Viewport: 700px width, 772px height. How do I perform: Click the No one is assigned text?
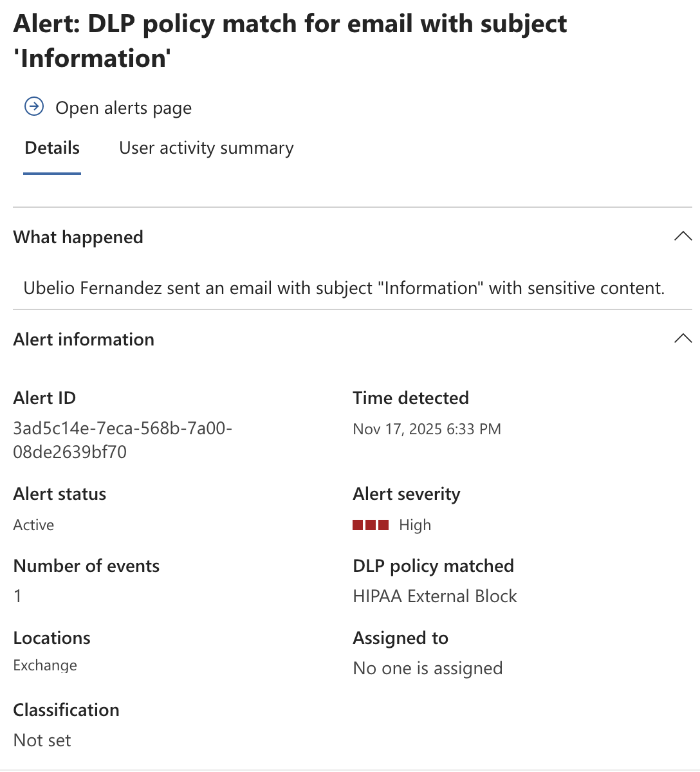click(x=428, y=668)
